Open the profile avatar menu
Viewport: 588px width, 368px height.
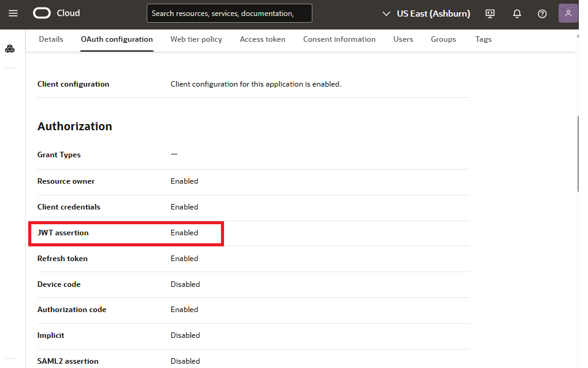[568, 13]
